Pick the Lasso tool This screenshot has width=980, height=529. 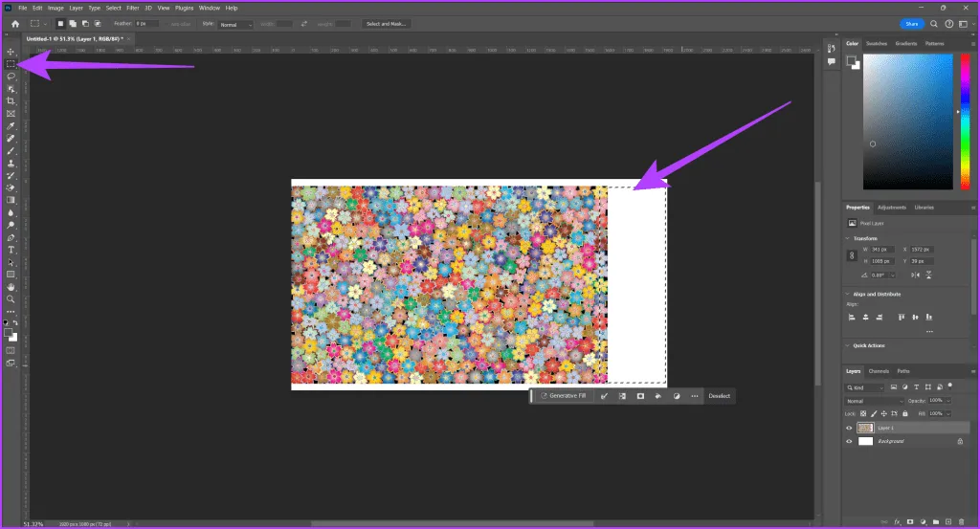(x=11, y=76)
